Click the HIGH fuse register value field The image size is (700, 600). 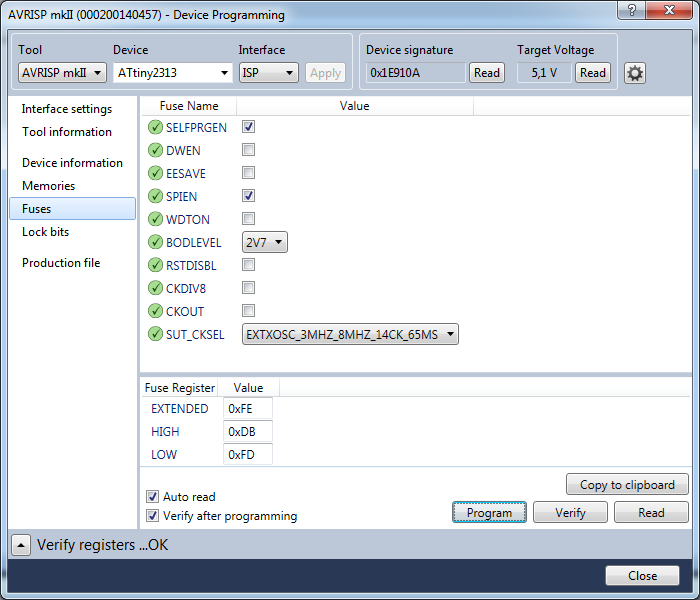(x=247, y=431)
